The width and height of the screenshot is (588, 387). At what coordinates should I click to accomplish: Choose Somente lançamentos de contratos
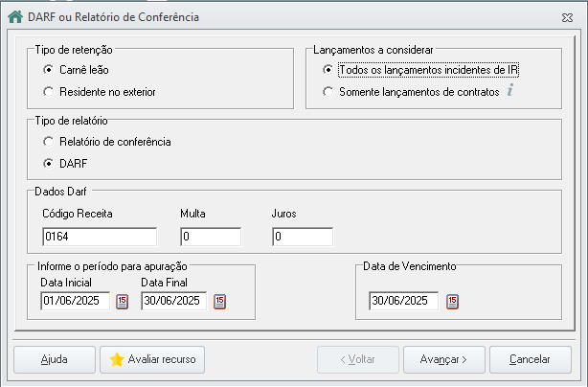click(x=329, y=92)
